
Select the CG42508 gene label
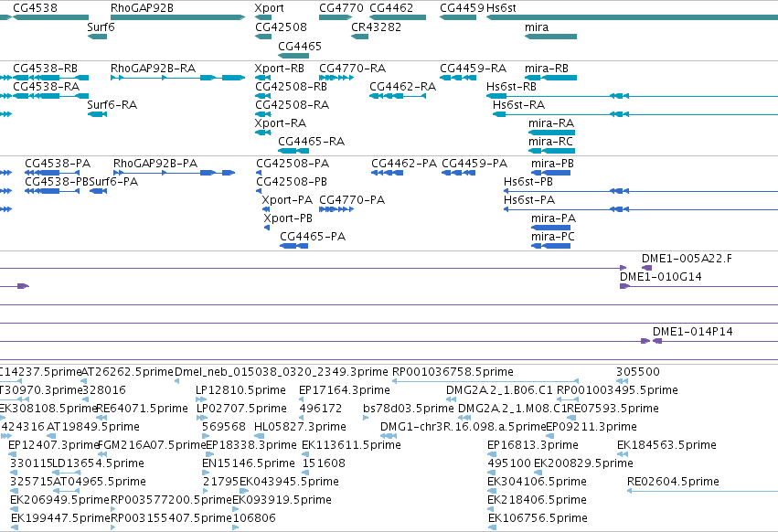[282, 27]
